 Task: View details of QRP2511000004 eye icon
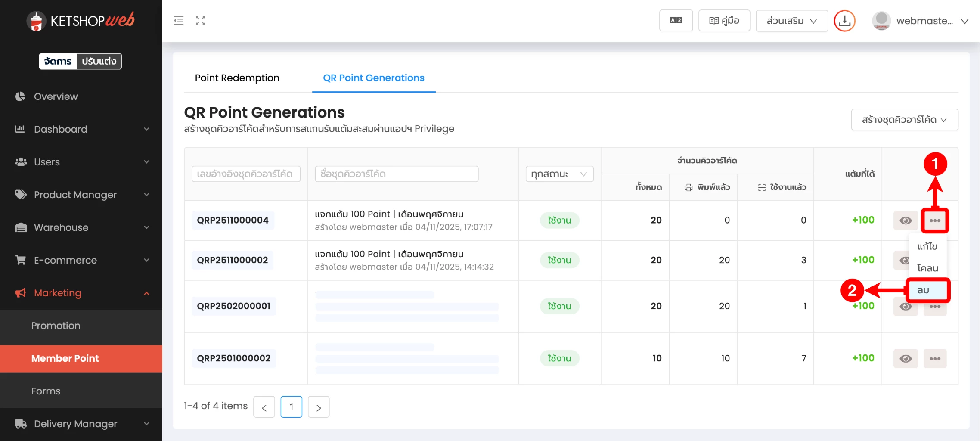pyautogui.click(x=905, y=220)
